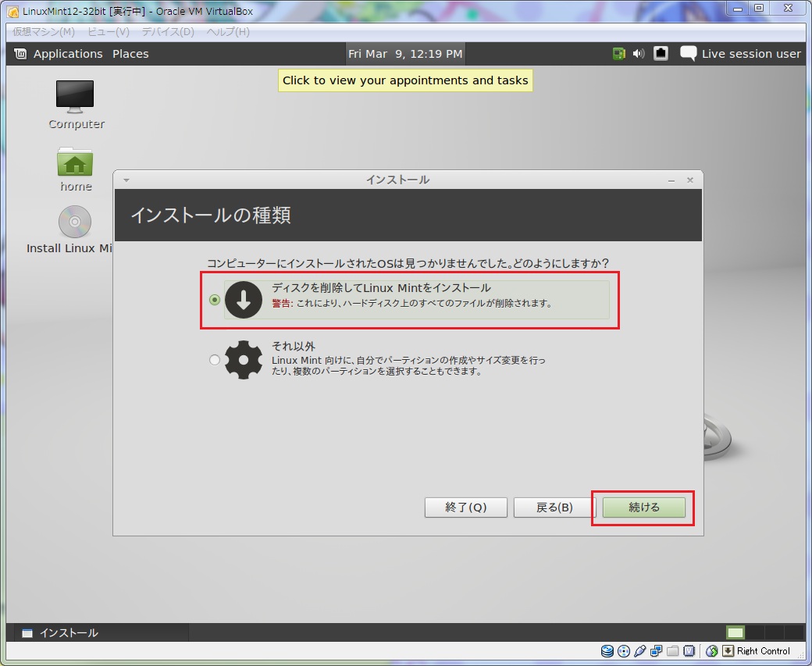Open the Linux Mint Applications menu icon
The width and height of the screenshot is (812, 666).
[x=20, y=54]
